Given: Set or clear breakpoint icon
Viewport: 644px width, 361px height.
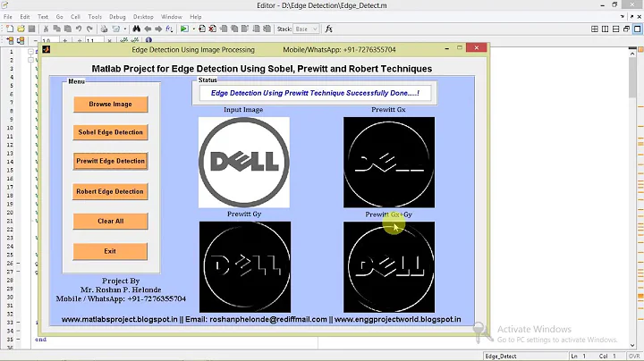Looking at the screenshot, I should click(201, 29).
